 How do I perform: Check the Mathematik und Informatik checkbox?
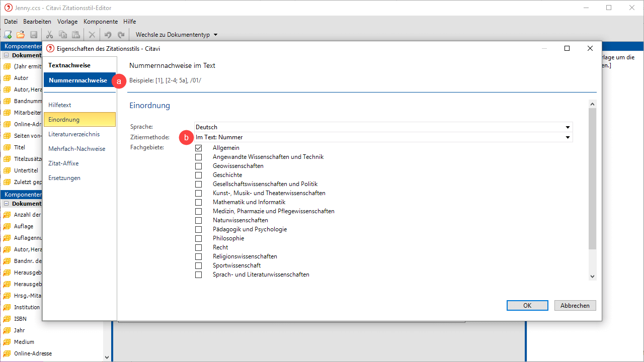(199, 202)
